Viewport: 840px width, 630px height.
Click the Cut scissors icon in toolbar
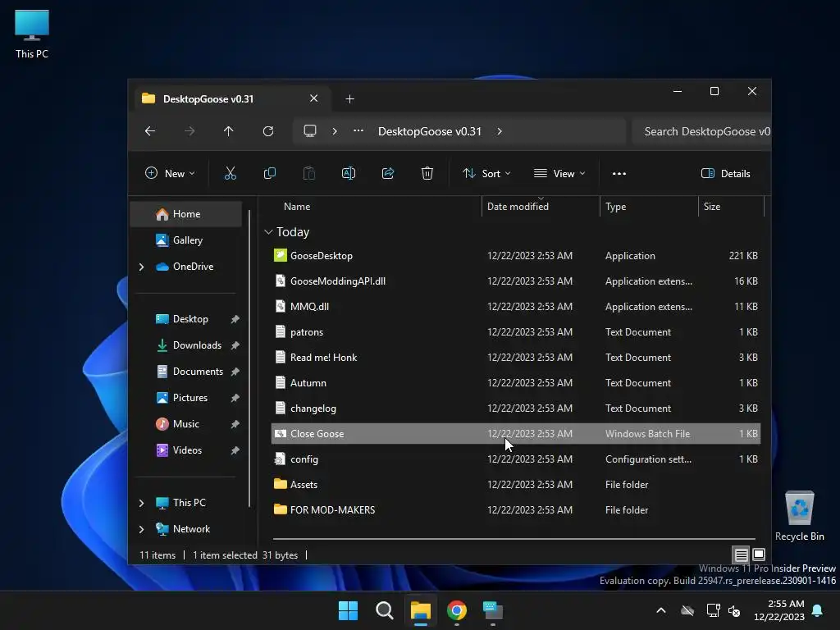click(x=230, y=173)
